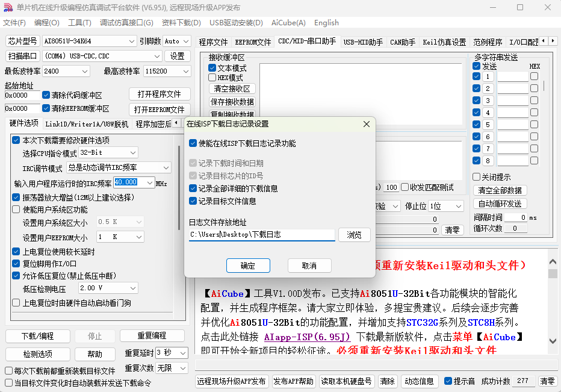Image resolution: width=561 pixels, height=392 pixels.
Task: Uncheck multi-string send row 5 checkbox
Action: point(476,124)
